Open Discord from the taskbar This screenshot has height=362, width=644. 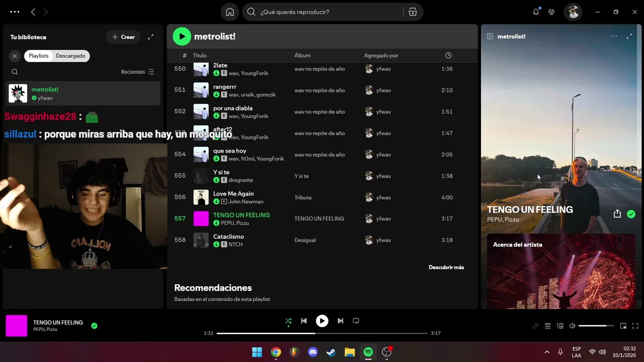point(312,352)
